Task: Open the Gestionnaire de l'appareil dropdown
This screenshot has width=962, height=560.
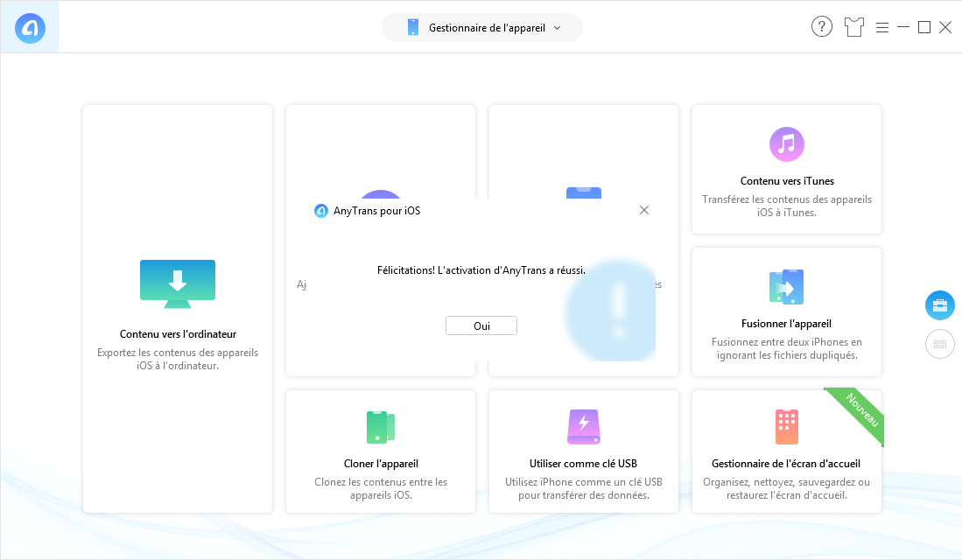Action: tap(482, 28)
